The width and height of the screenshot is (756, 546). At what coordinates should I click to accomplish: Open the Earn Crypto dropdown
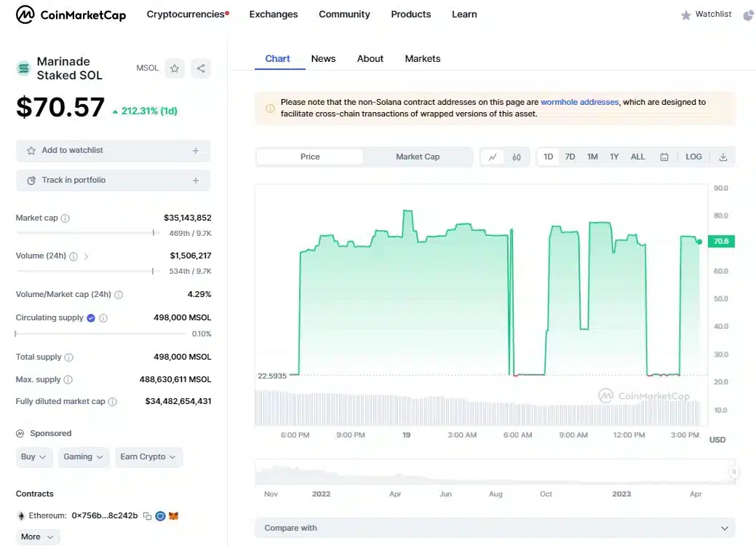point(148,457)
